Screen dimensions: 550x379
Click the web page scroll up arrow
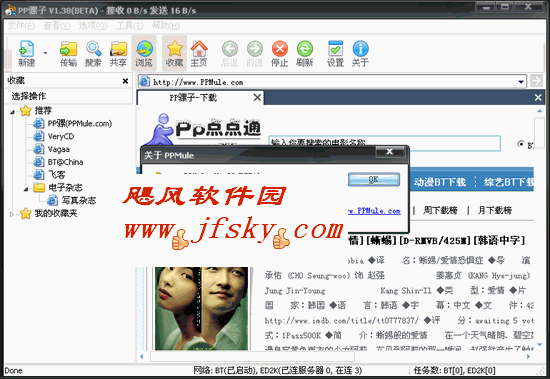(x=539, y=111)
